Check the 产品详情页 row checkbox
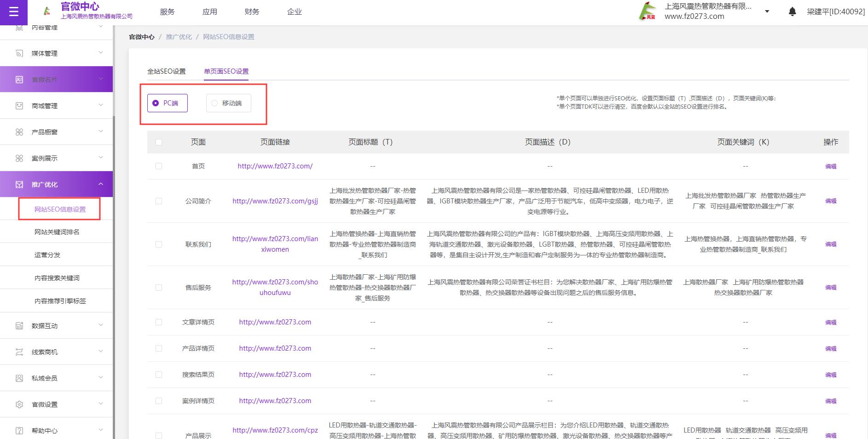Image resolution: width=868 pixels, height=439 pixels. point(159,348)
